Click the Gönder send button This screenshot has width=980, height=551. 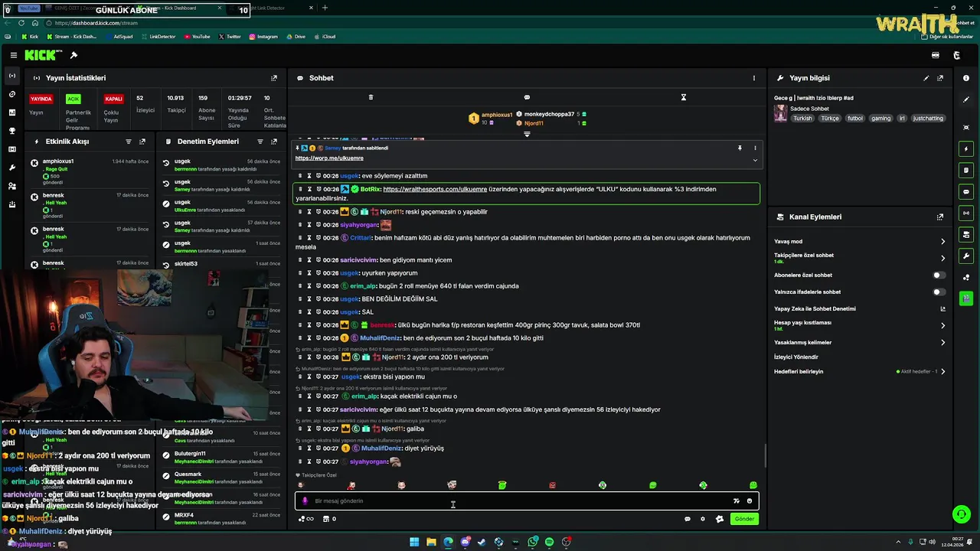pyautogui.click(x=744, y=519)
